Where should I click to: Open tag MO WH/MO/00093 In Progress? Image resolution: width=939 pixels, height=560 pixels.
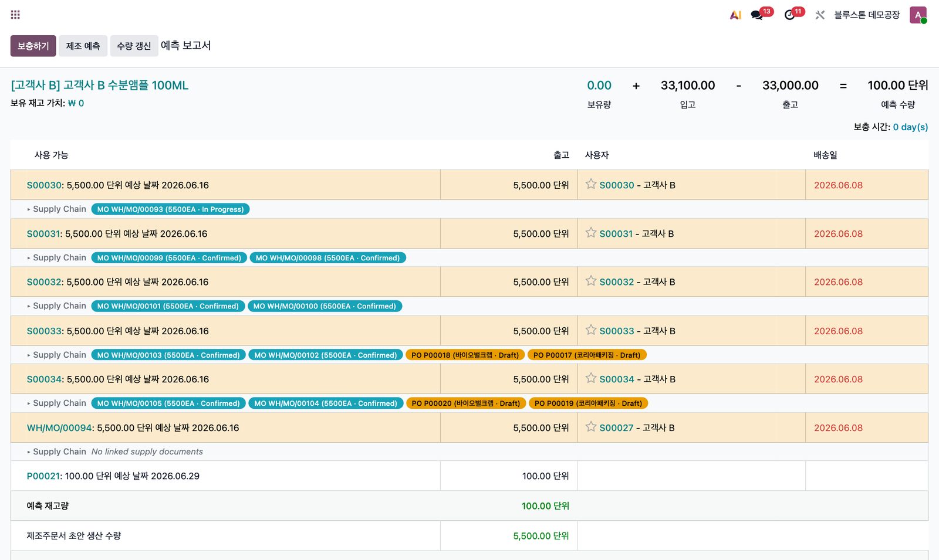[170, 209]
